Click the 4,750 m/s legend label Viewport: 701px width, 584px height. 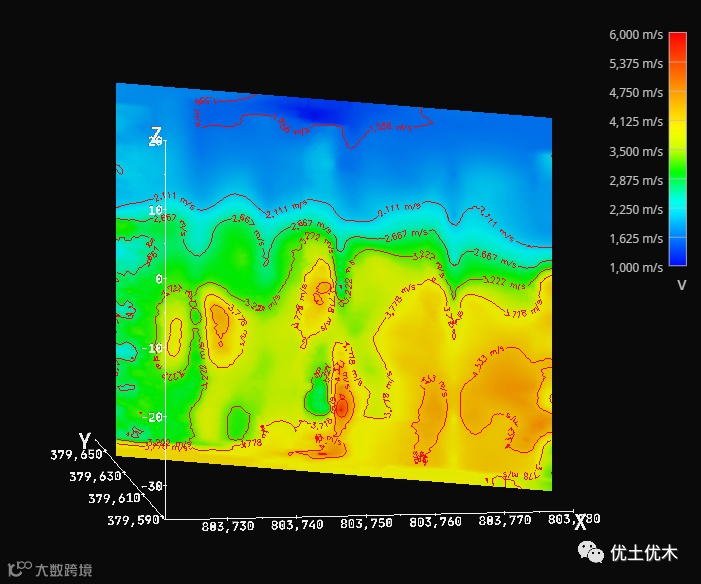click(x=636, y=93)
